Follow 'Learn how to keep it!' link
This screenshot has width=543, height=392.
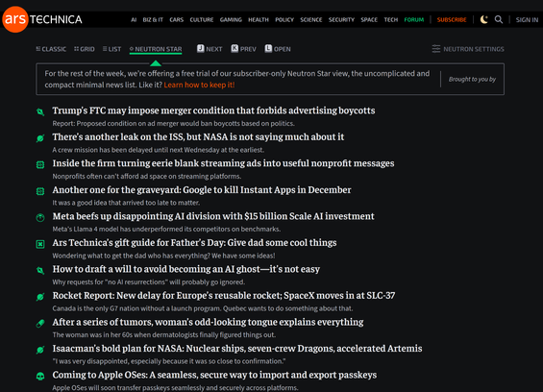pyautogui.click(x=199, y=85)
